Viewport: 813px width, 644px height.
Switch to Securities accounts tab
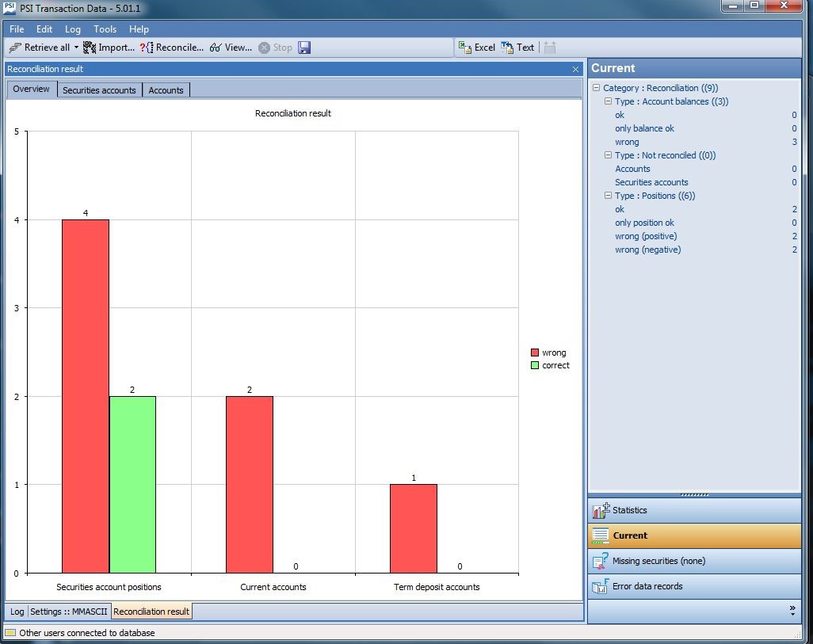(x=99, y=90)
